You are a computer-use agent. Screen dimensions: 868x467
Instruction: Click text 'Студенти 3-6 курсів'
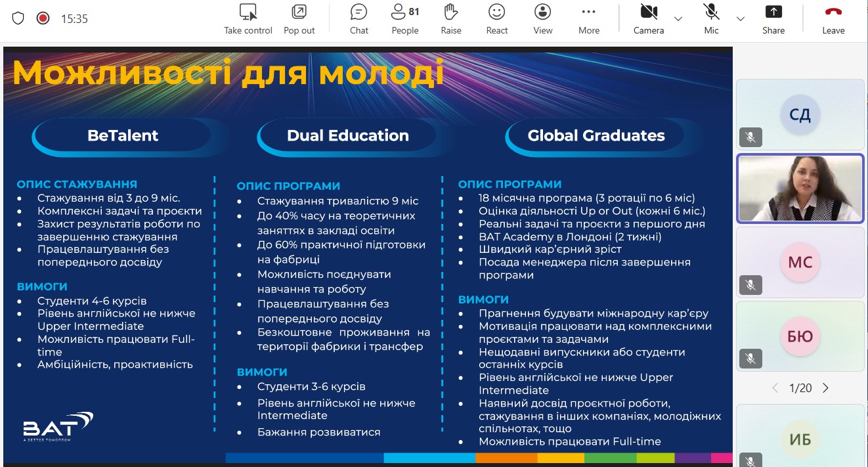coord(311,387)
